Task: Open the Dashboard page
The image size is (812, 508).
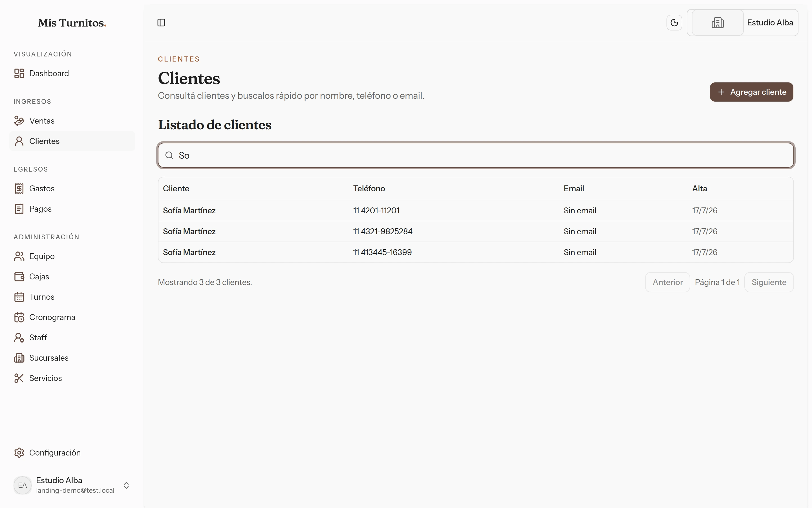Action: click(x=72, y=73)
